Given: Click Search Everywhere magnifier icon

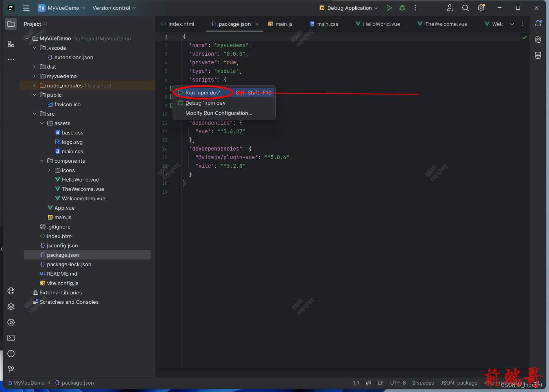Looking at the screenshot, I should [x=465, y=8].
